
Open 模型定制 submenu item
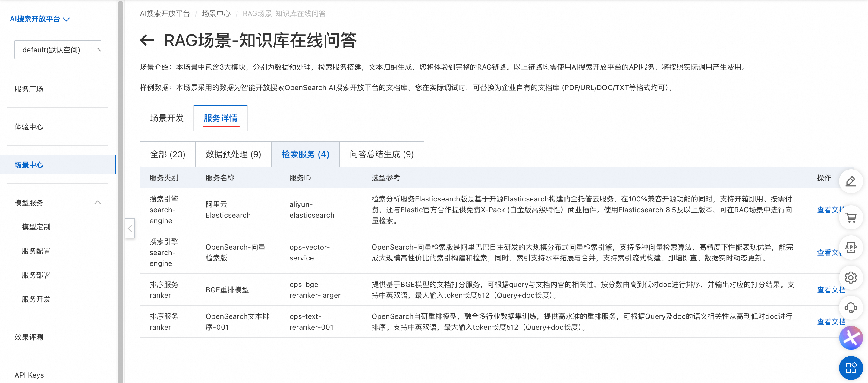pos(36,227)
